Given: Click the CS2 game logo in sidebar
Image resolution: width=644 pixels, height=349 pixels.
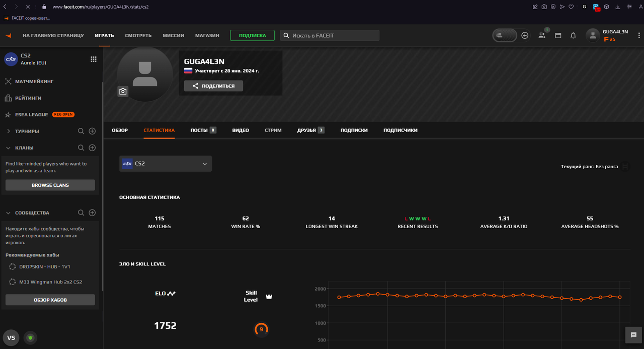Looking at the screenshot, I should [x=11, y=59].
